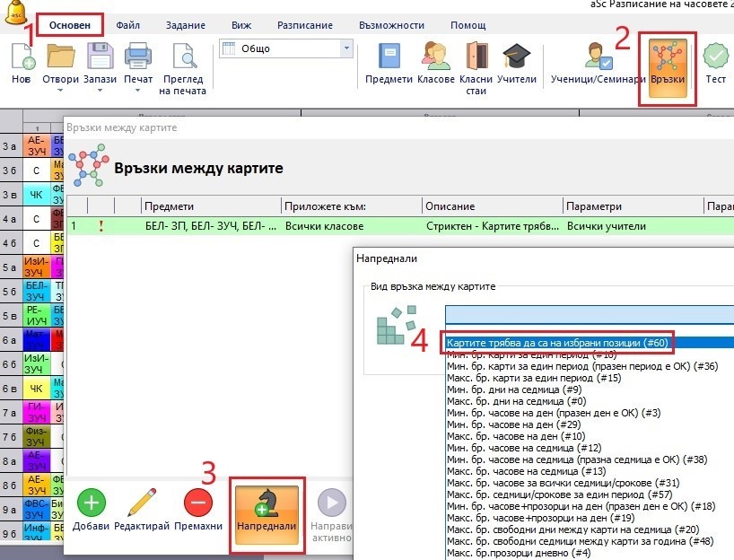Click the Направи активно play button
This screenshot has height=560, width=734.
click(332, 503)
